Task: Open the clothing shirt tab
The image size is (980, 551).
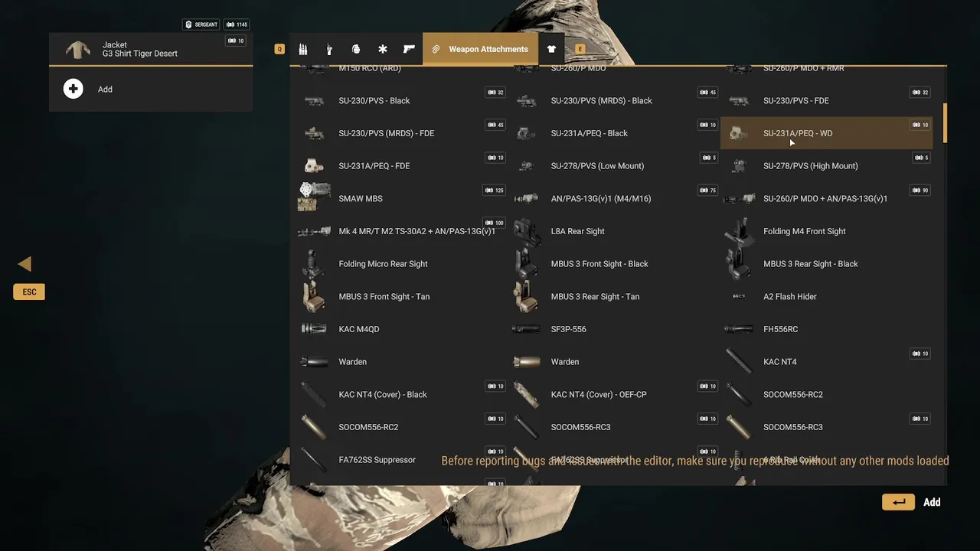Action: tap(551, 49)
